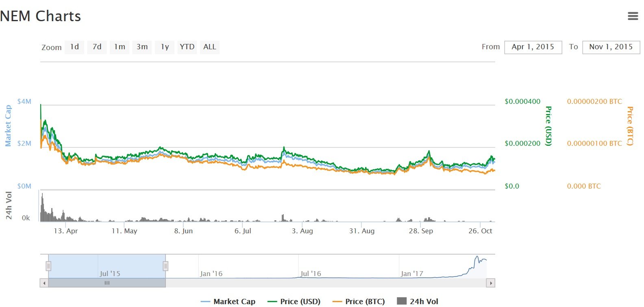Click the $4M market cap axis label

pos(24,101)
